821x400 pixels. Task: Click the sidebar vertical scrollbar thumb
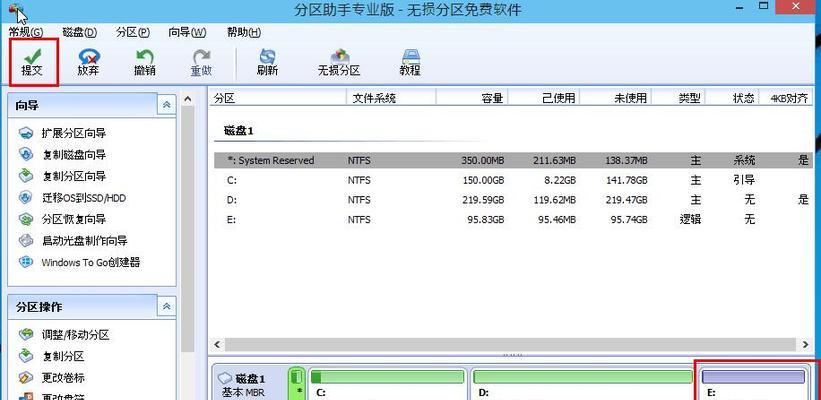coord(187,228)
